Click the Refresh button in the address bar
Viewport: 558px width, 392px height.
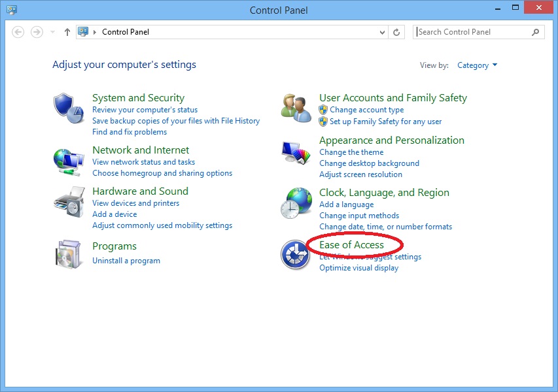tap(396, 31)
